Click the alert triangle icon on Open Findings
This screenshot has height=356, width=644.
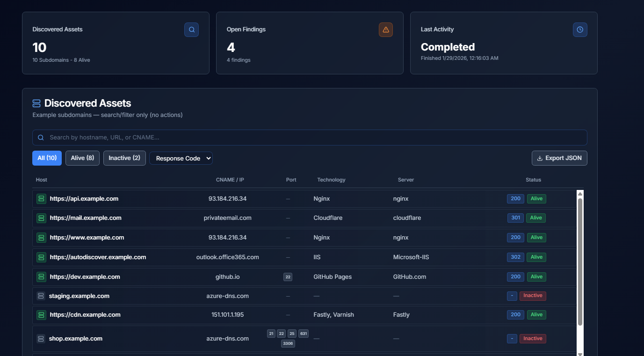point(385,29)
